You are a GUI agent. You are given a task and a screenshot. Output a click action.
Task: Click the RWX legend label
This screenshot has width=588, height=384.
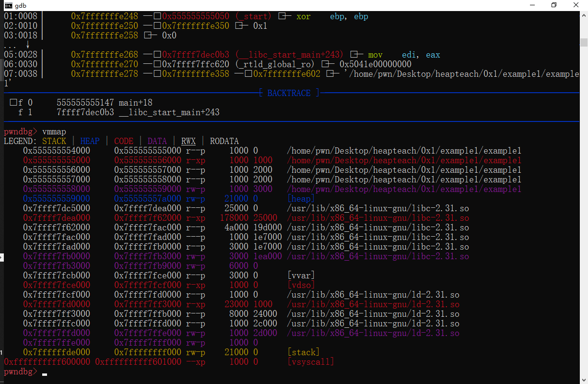pos(188,141)
